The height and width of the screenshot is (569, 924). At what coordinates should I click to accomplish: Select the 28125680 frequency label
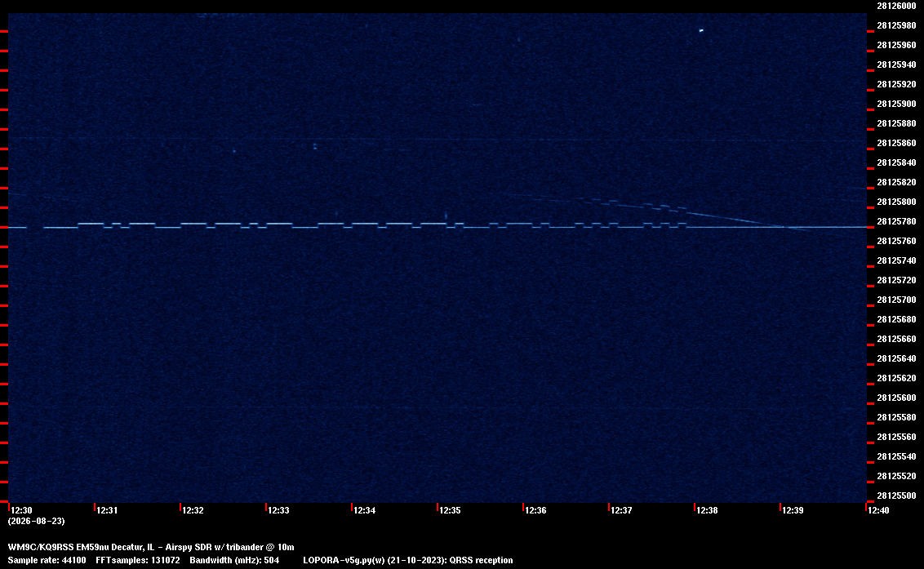(896, 319)
